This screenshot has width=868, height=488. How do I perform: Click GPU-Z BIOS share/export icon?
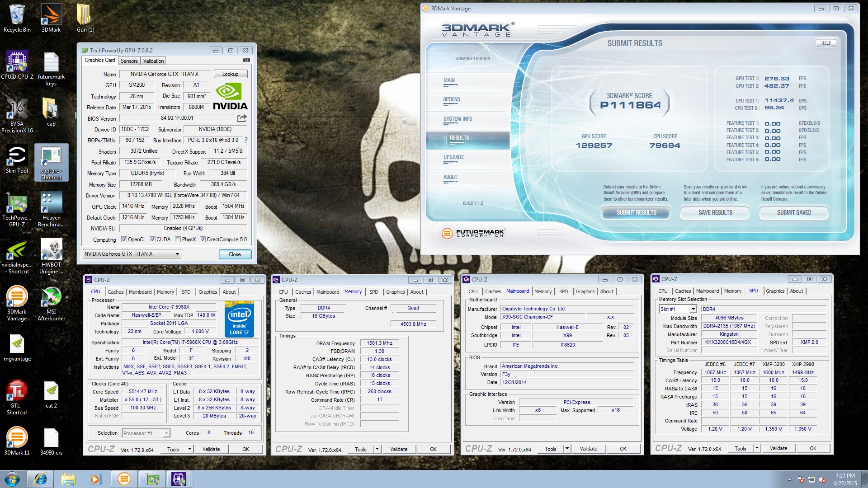point(242,118)
